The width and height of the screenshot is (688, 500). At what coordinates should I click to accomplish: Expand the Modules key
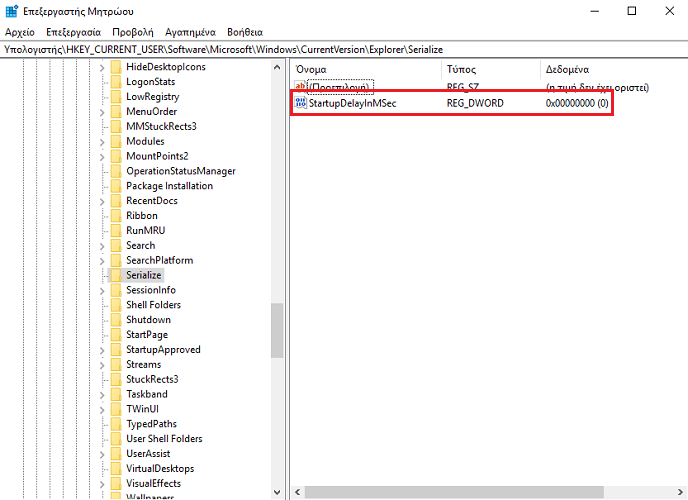click(102, 142)
